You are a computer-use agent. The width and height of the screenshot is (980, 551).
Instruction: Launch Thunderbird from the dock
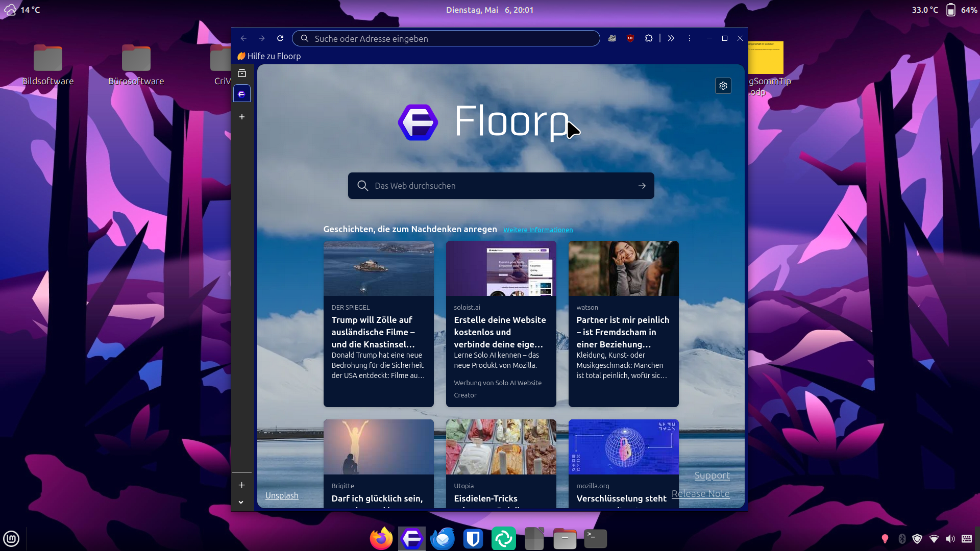coord(443,539)
